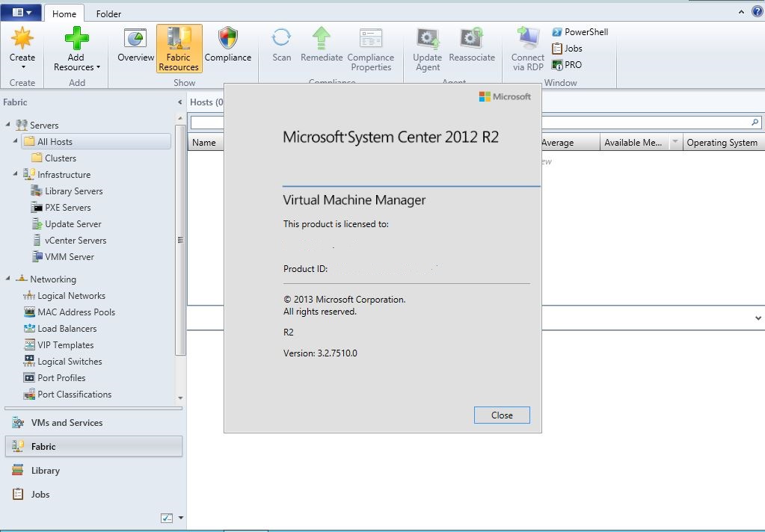
Task: Show the Overview view
Action: click(x=135, y=46)
